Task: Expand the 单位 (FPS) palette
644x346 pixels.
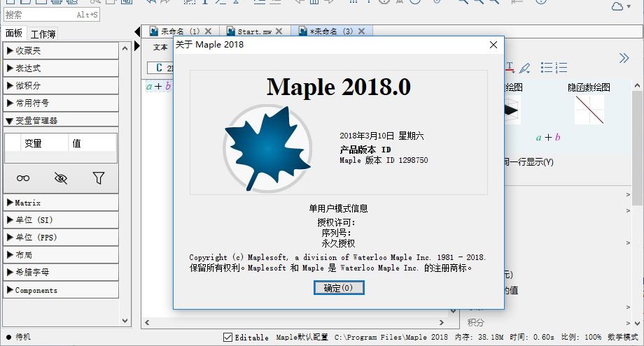Action: pyautogui.click(x=61, y=238)
